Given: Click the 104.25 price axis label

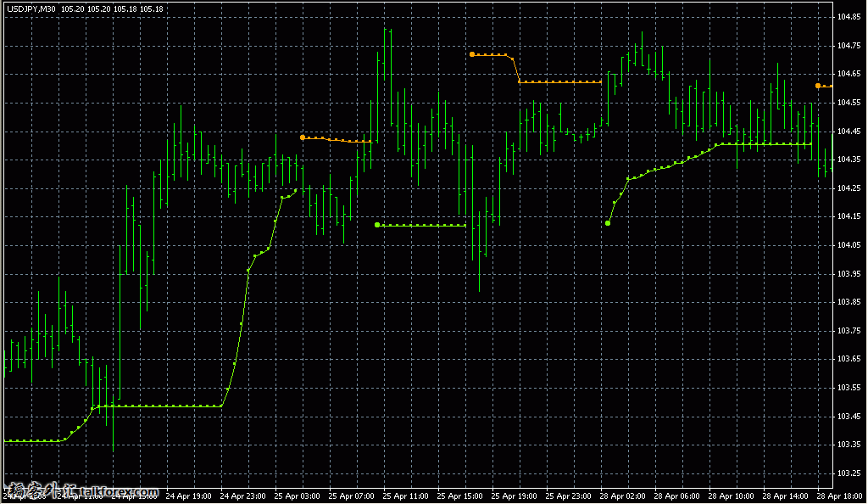Looking at the screenshot, I should (849, 188).
